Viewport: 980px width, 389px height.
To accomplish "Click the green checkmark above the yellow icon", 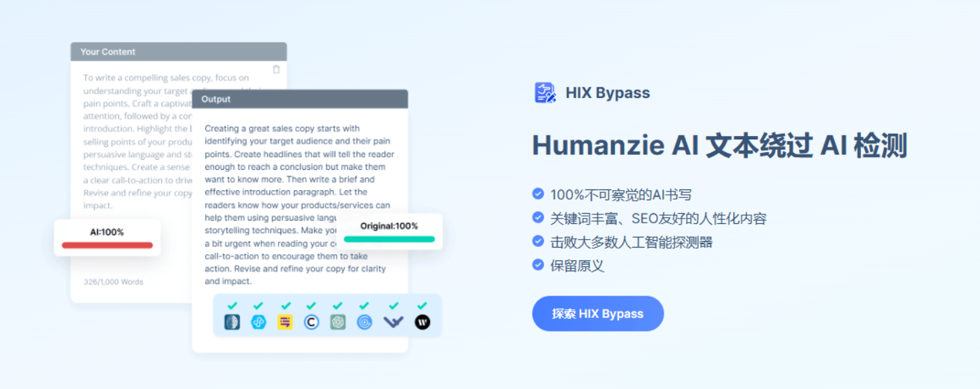I will 285,306.
